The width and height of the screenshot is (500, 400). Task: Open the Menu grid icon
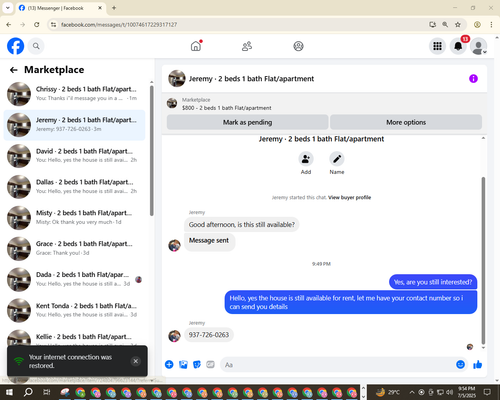pos(437,46)
